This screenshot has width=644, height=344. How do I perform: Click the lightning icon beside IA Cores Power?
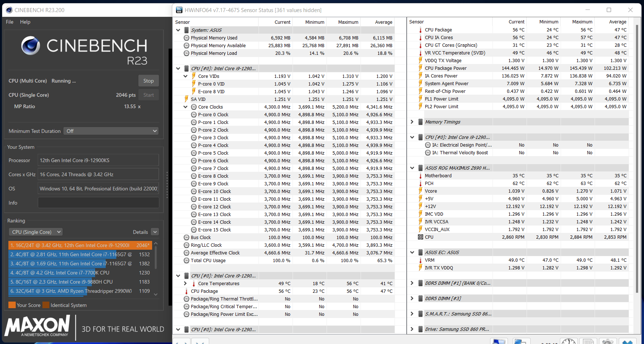[x=421, y=76]
